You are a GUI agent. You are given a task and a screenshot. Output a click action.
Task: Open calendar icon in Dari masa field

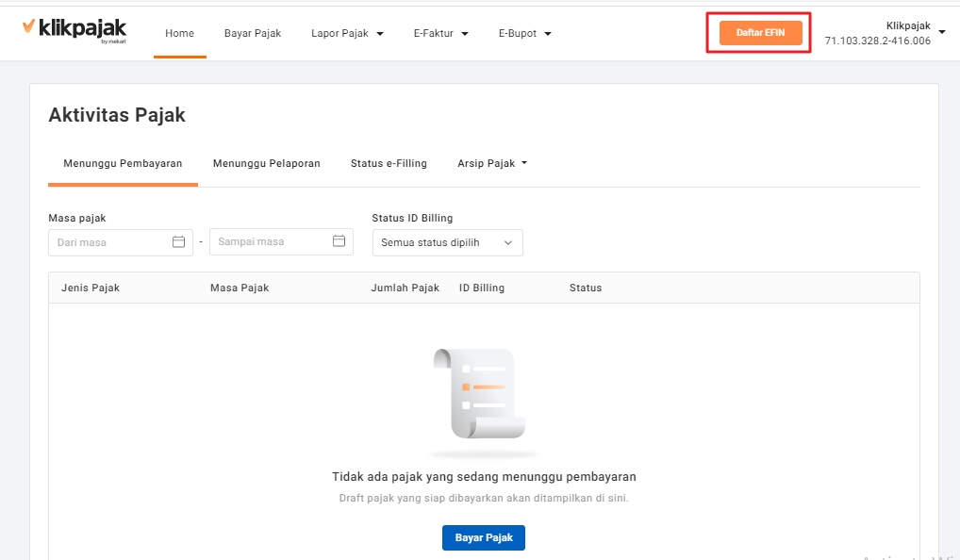point(178,241)
